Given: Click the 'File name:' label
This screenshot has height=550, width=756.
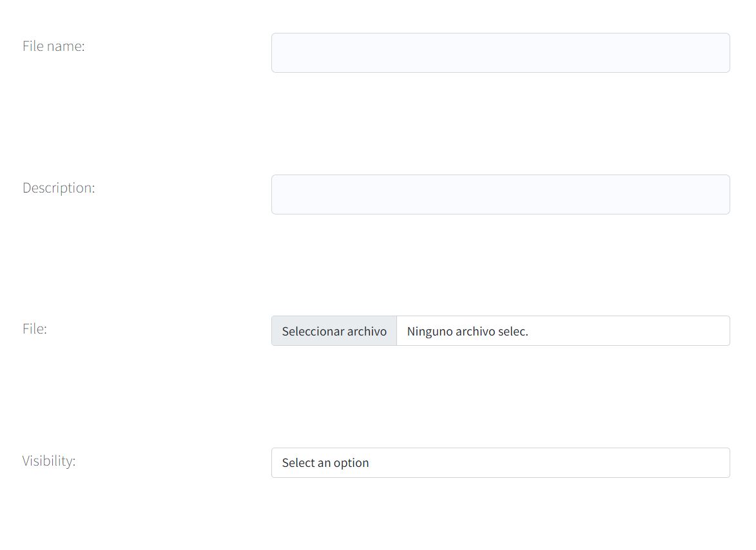Looking at the screenshot, I should click(x=53, y=46).
